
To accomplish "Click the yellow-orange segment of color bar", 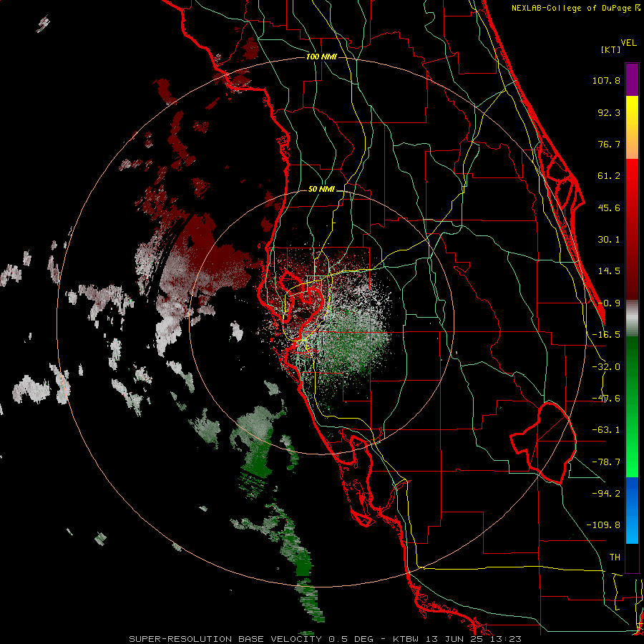I will pyautogui.click(x=632, y=127).
